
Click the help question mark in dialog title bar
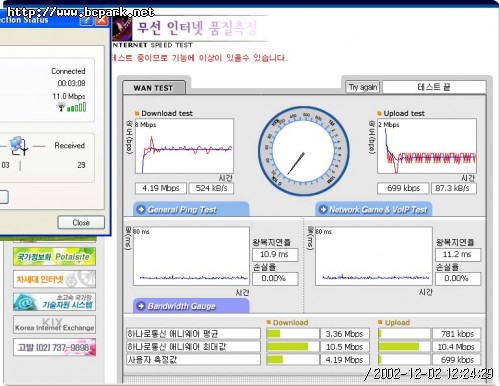[x=86, y=20]
